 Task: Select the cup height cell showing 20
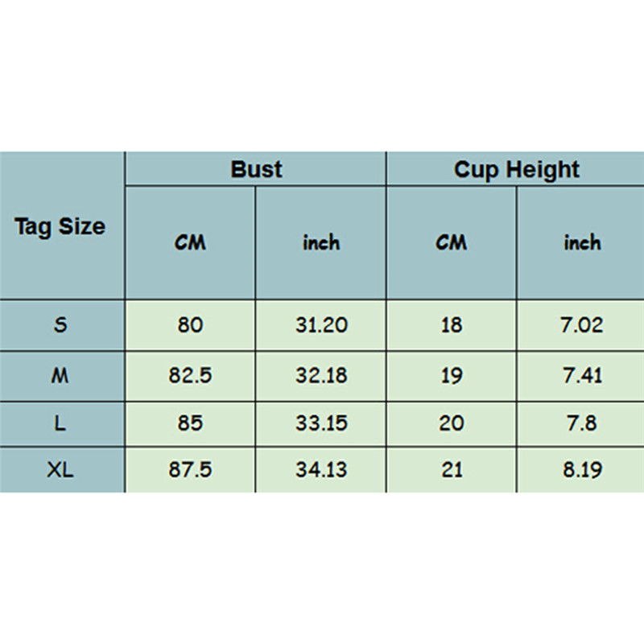pos(452,423)
